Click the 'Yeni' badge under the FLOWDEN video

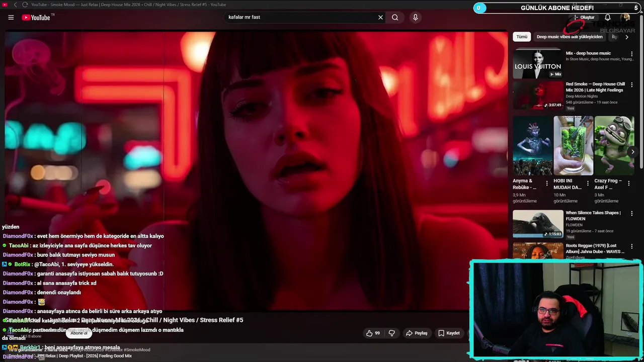pos(570,237)
